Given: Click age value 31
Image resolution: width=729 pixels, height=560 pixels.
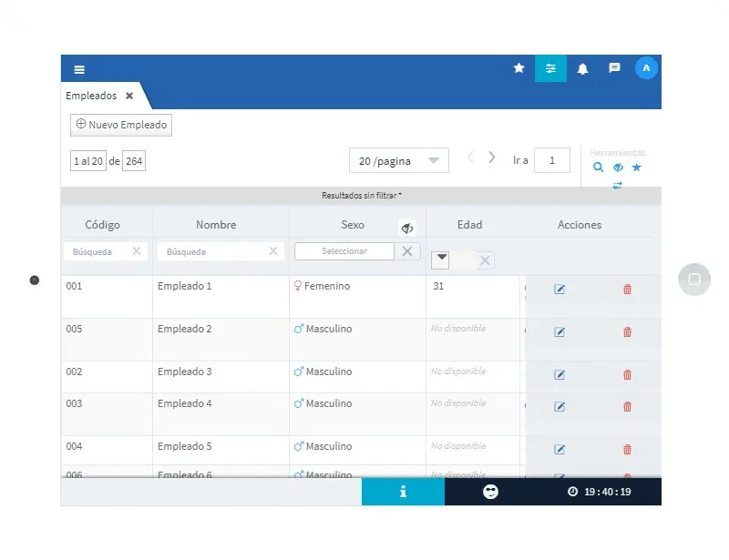Looking at the screenshot, I should click(x=438, y=286).
